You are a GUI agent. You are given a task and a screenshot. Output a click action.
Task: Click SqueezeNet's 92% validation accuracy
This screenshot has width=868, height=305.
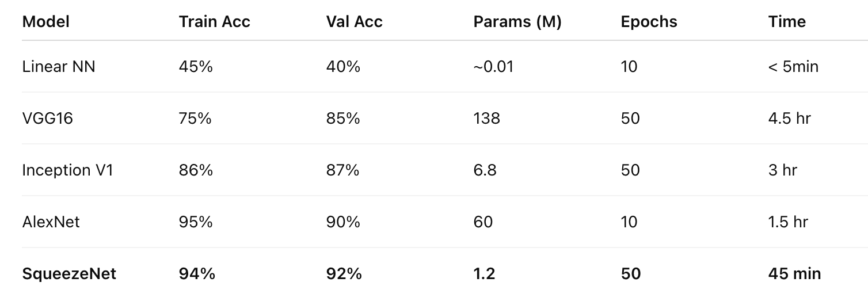point(344,274)
